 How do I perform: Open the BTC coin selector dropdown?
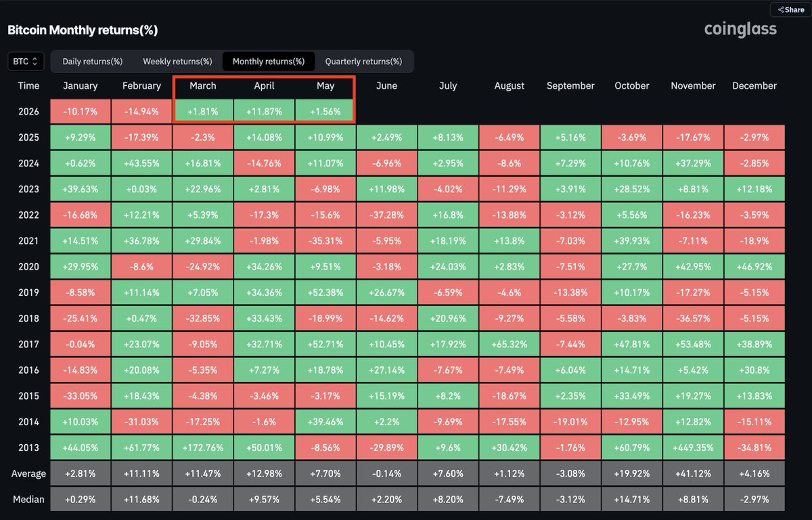(x=26, y=61)
